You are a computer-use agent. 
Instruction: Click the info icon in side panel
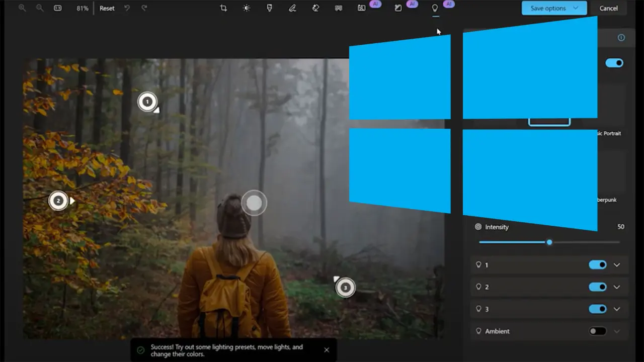point(621,38)
